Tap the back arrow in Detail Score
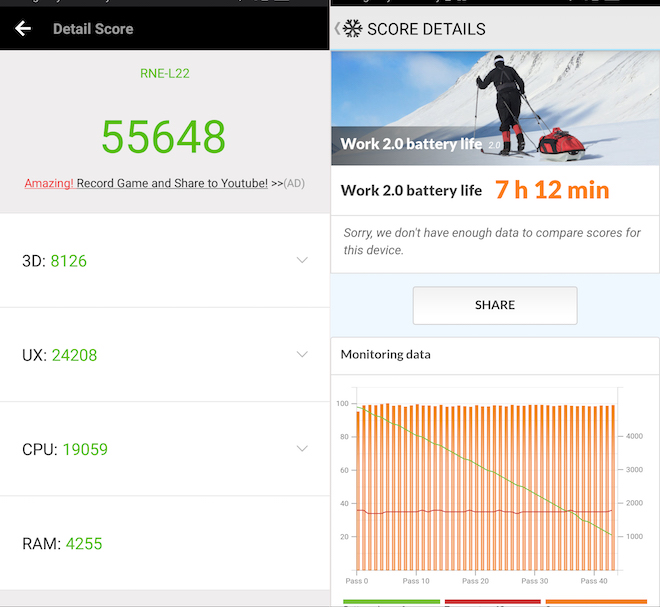Viewport: 660px width, 607px height. (x=23, y=29)
